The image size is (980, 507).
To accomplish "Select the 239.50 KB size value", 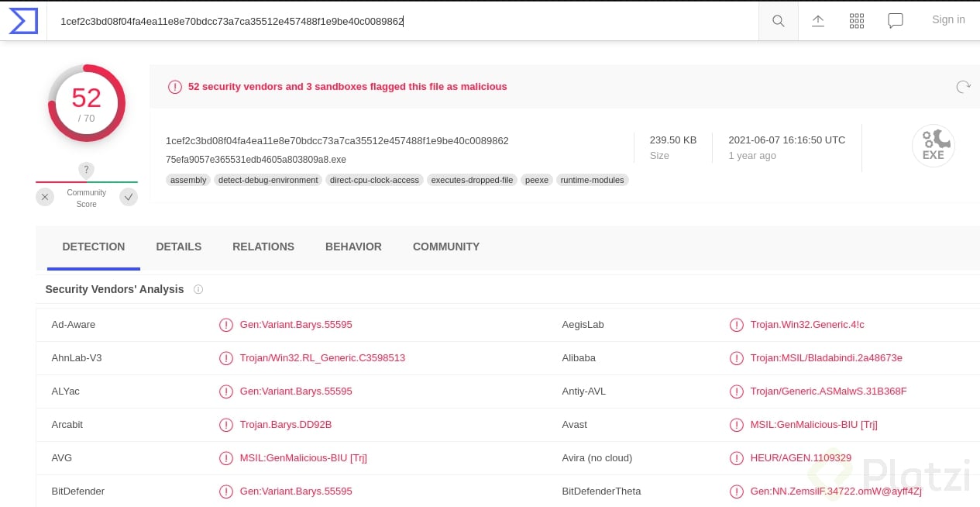I will (673, 140).
